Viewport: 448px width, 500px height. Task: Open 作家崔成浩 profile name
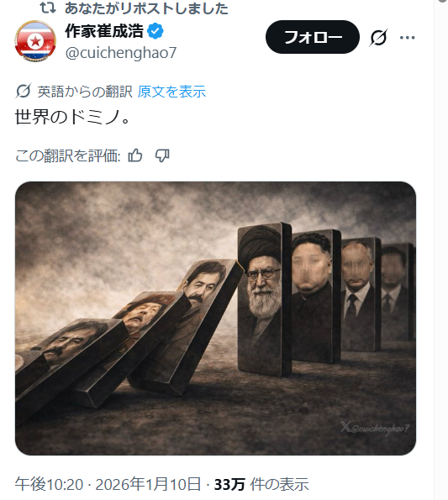[x=104, y=31]
